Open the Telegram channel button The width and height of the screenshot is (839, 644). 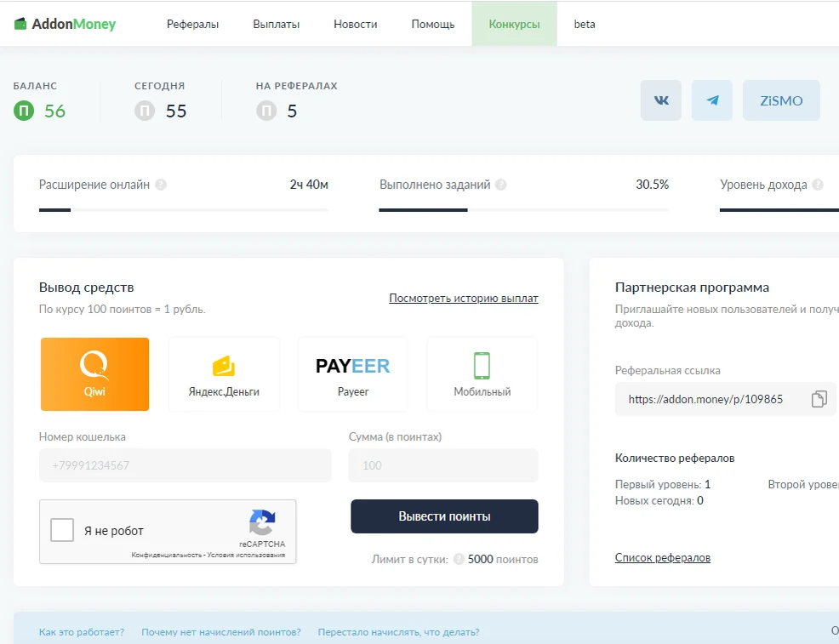712,100
